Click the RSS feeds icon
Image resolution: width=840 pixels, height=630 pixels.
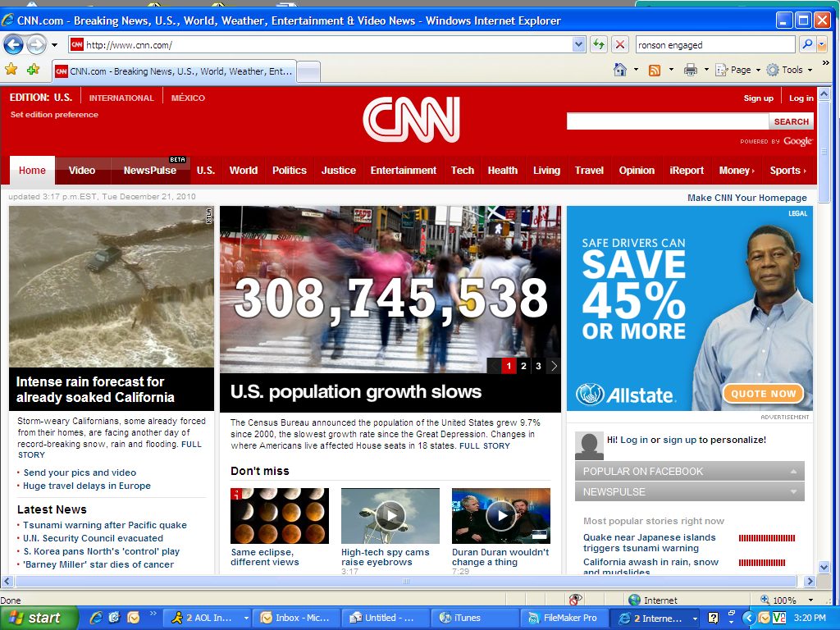click(654, 70)
